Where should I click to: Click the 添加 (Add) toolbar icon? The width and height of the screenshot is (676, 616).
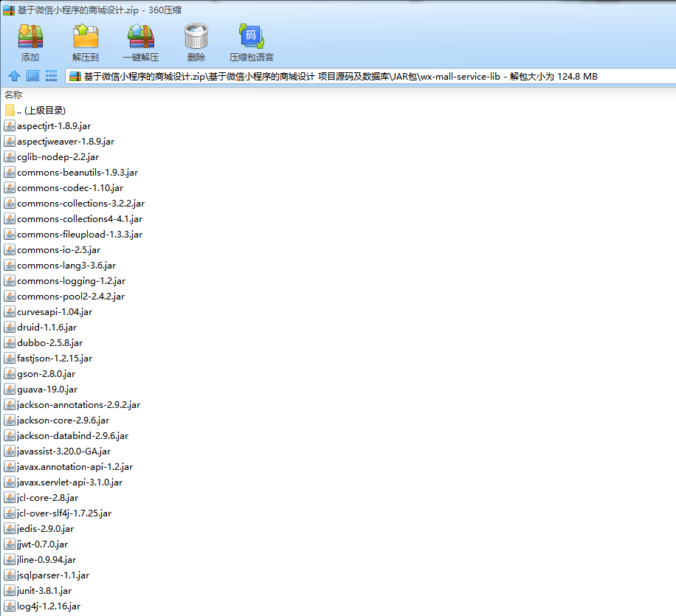point(30,36)
